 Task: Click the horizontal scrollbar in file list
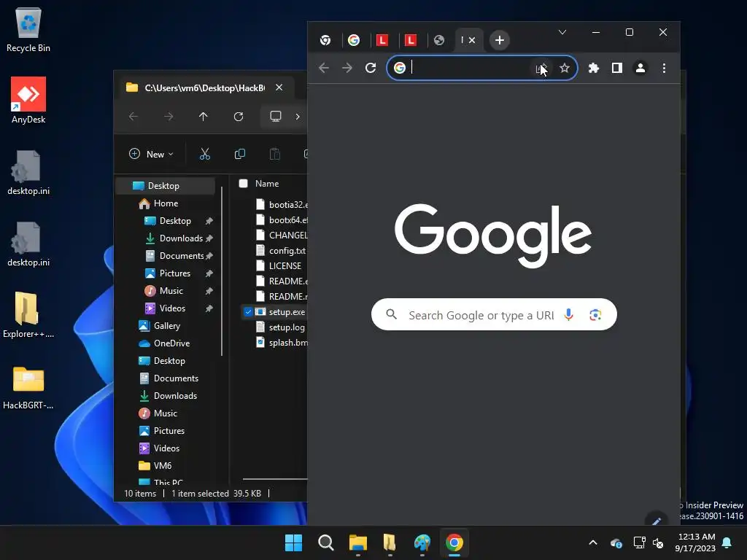coord(275,478)
